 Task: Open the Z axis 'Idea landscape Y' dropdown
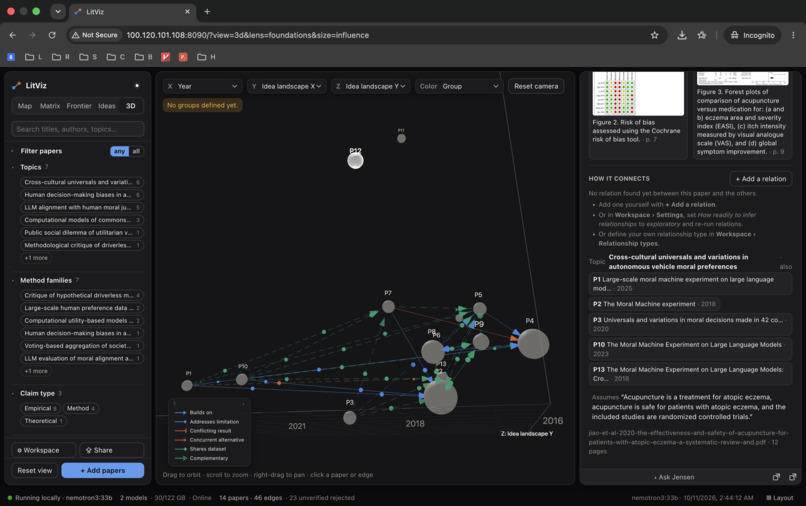point(370,86)
